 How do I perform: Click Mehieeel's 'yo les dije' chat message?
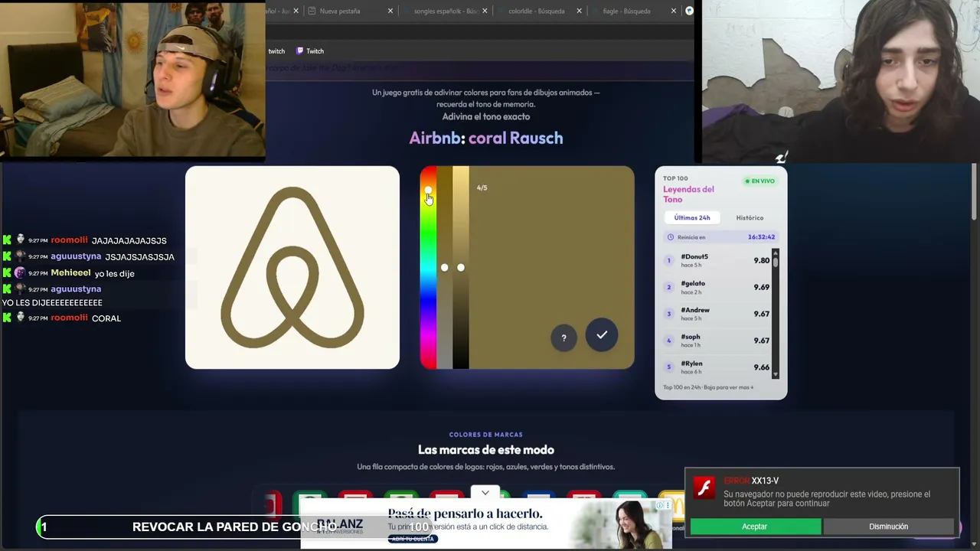point(115,273)
